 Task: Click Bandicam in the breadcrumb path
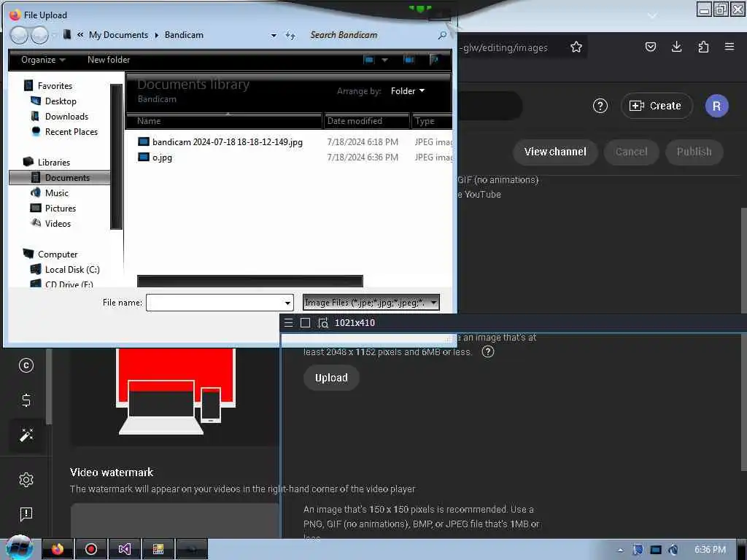[184, 35]
